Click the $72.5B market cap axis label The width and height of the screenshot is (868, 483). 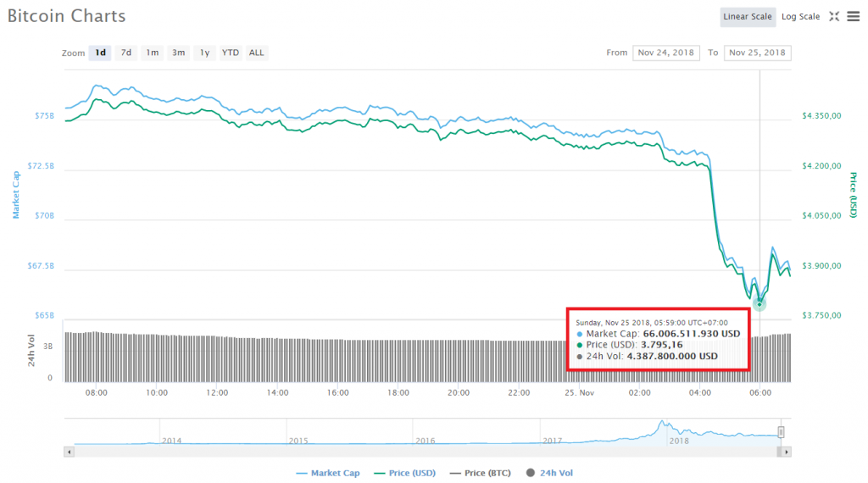(x=41, y=166)
